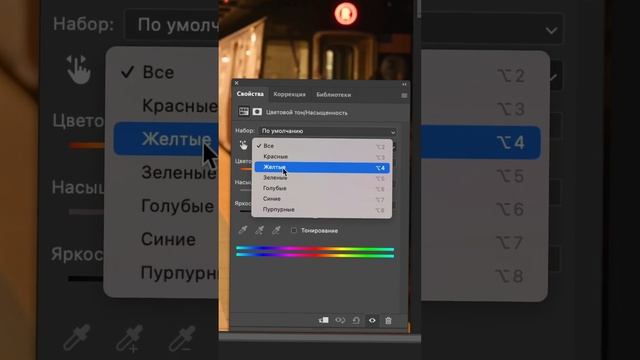Click the layer mask icon in panel header
This screenshot has width=640, height=360.
click(x=257, y=112)
